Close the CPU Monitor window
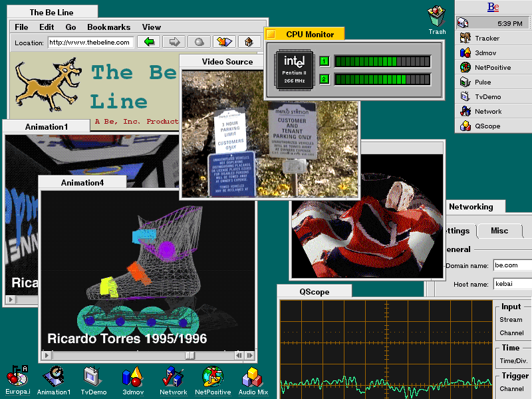 pyautogui.click(x=271, y=35)
